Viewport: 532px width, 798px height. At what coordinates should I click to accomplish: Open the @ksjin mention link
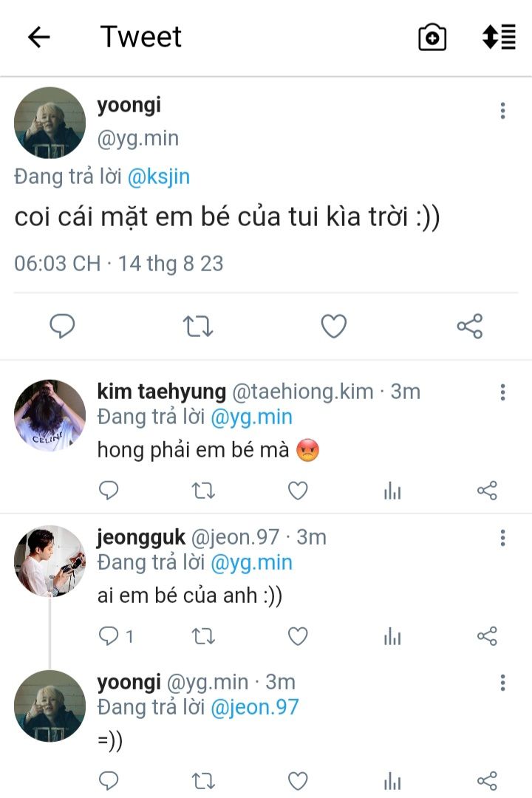click(160, 177)
